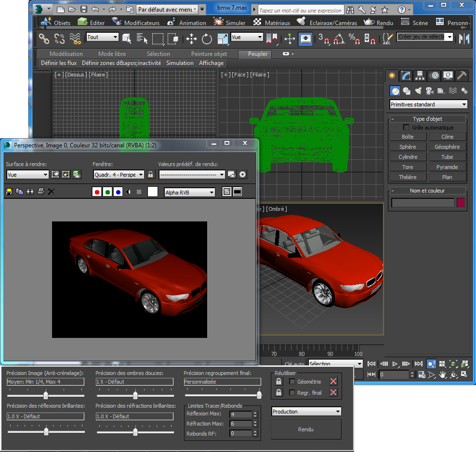Save the rendered image with the disk icon

point(9,192)
